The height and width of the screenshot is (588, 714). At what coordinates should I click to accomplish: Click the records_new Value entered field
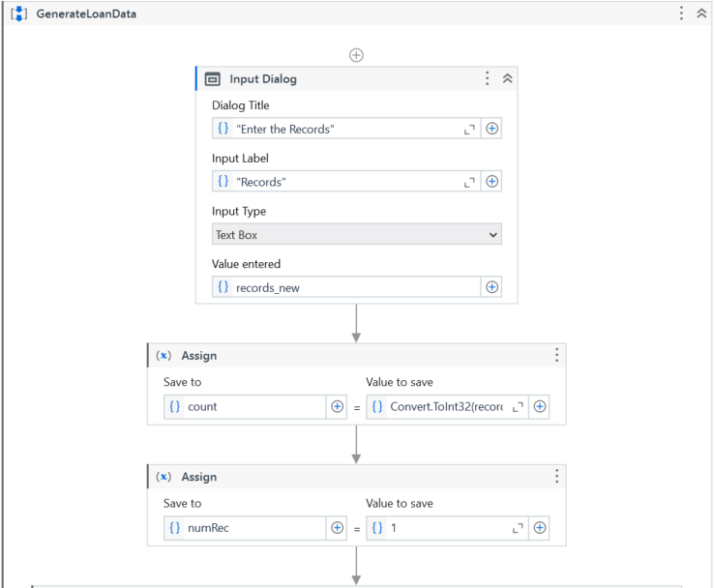348,287
